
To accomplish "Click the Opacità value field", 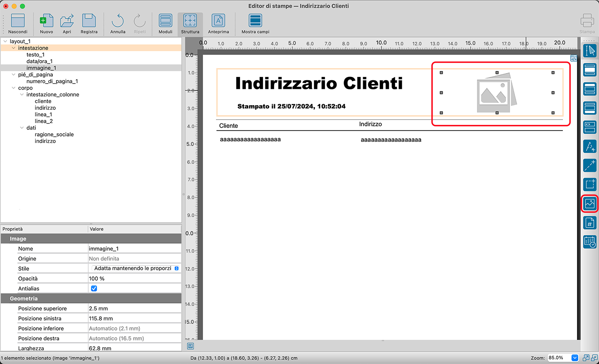I will (134, 278).
